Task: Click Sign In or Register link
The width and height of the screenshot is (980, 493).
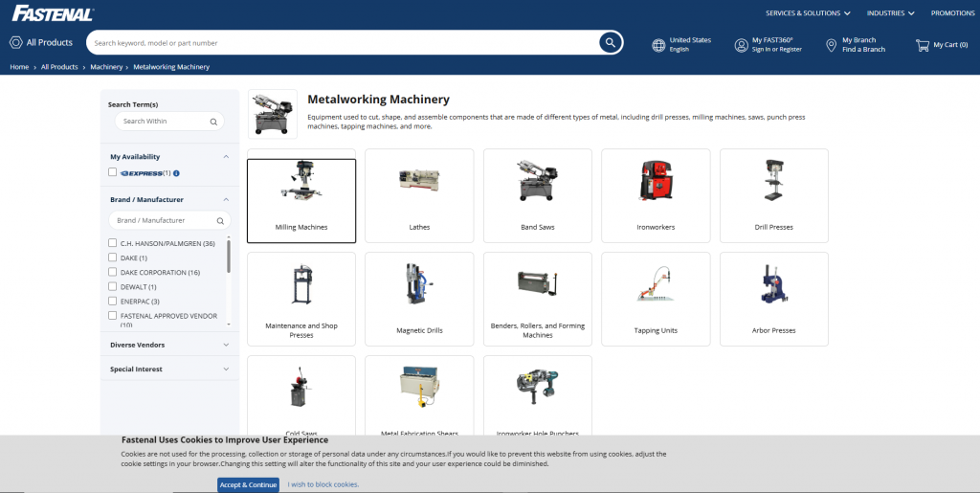Action: click(x=777, y=50)
